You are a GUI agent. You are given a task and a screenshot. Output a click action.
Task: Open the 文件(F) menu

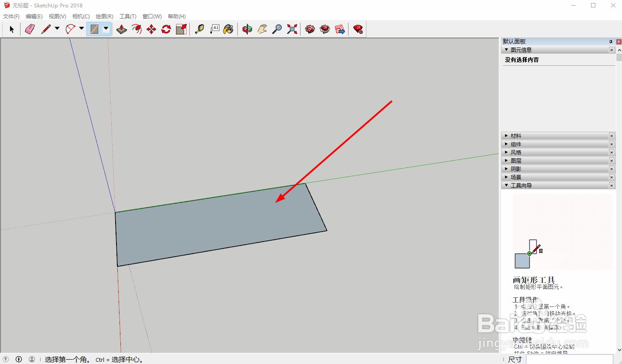tap(11, 17)
